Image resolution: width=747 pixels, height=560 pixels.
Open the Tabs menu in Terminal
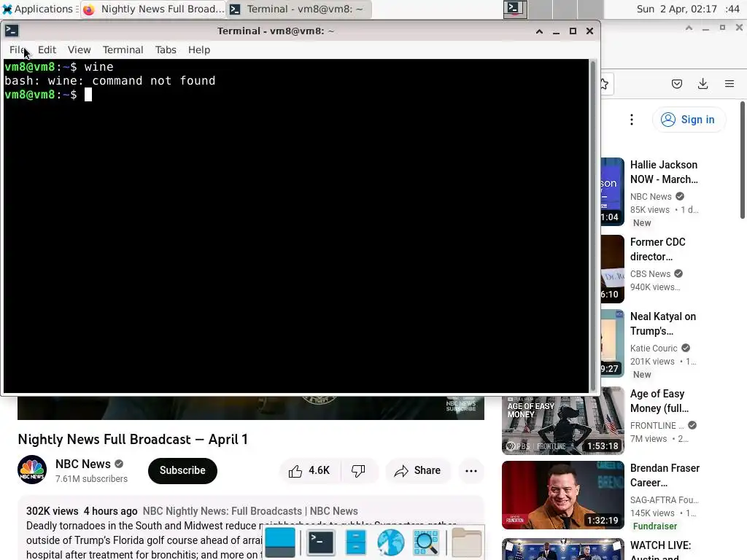(166, 50)
